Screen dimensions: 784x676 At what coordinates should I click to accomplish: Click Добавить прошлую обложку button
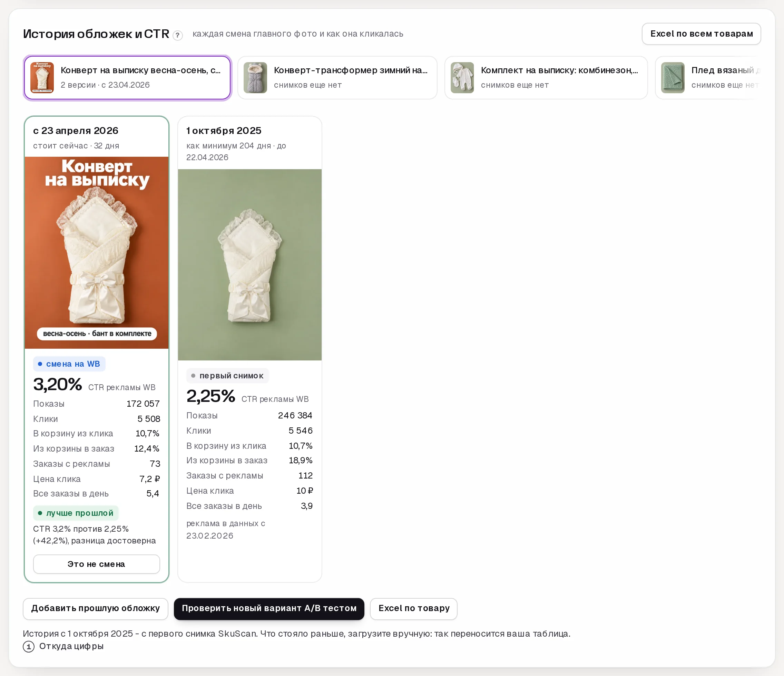point(95,609)
